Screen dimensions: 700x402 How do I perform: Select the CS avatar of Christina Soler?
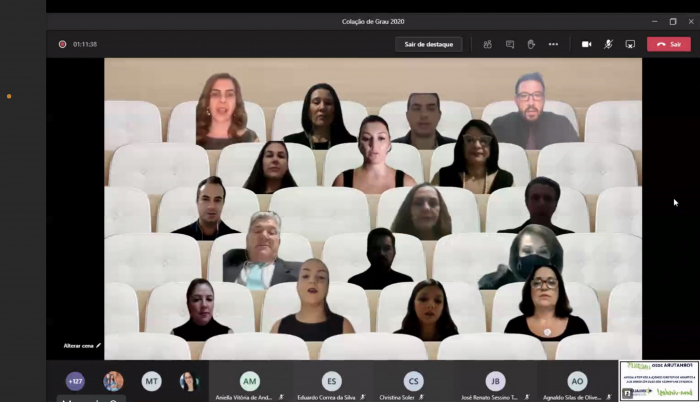point(413,381)
